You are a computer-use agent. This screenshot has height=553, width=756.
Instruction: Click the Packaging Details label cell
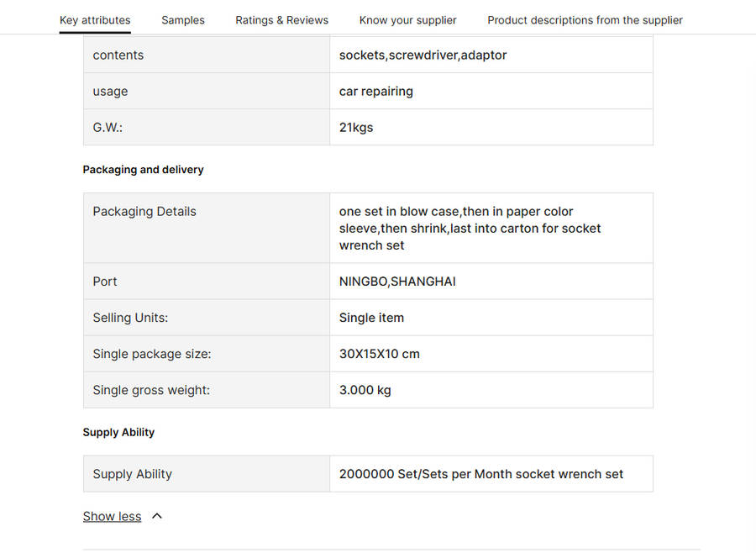(144, 212)
